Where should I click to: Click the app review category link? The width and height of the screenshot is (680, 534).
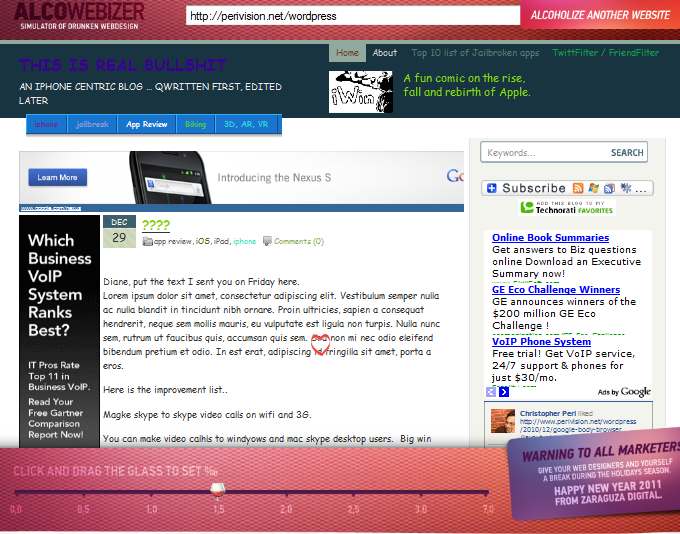[173, 241]
